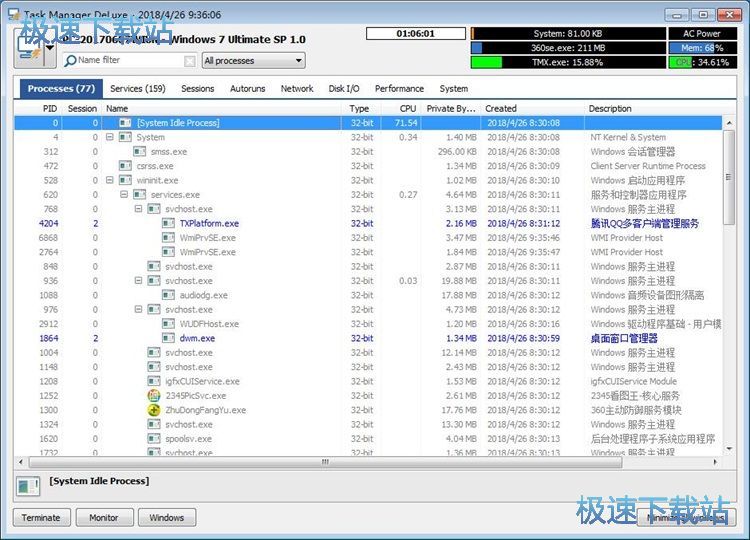This screenshot has width=750, height=540.
Task: Collapse the wininit.exe tree node
Action: tap(110, 180)
